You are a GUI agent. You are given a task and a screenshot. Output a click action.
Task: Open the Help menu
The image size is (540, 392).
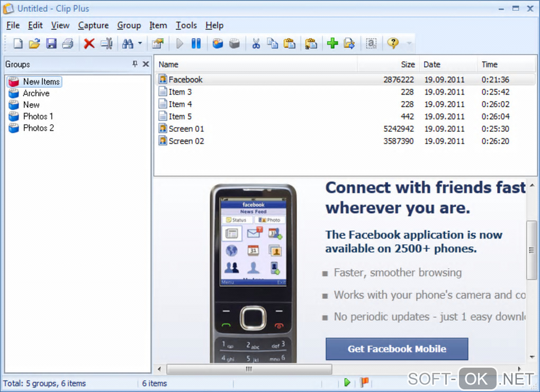(214, 25)
